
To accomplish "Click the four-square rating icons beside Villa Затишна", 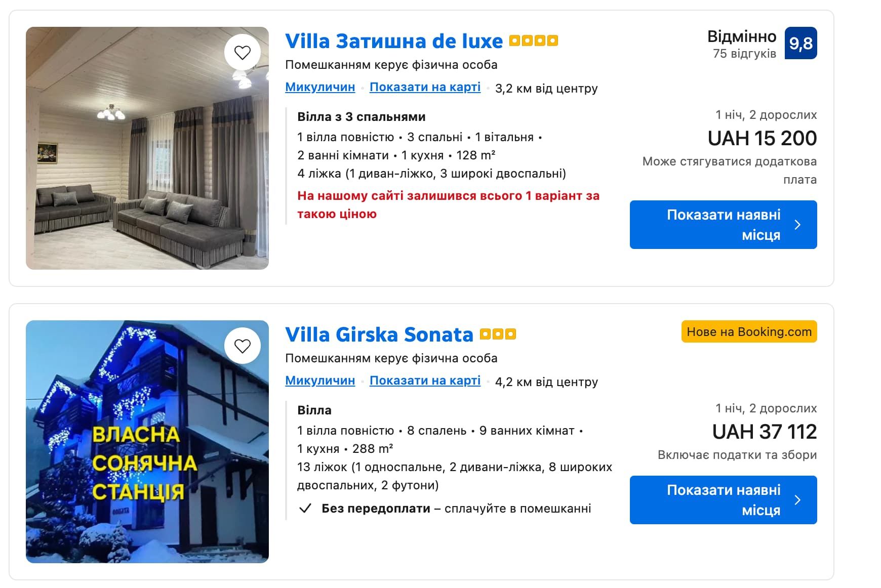I will [x=533, y=40].
